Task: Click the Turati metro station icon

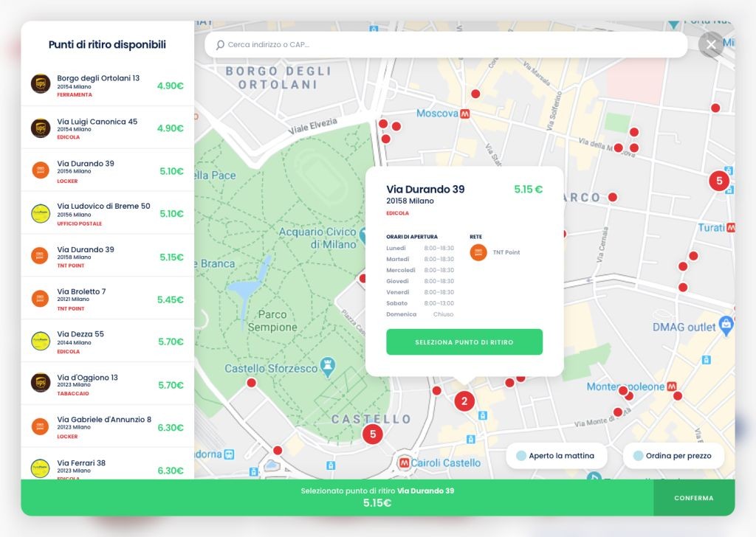Action: pos(731,227)
